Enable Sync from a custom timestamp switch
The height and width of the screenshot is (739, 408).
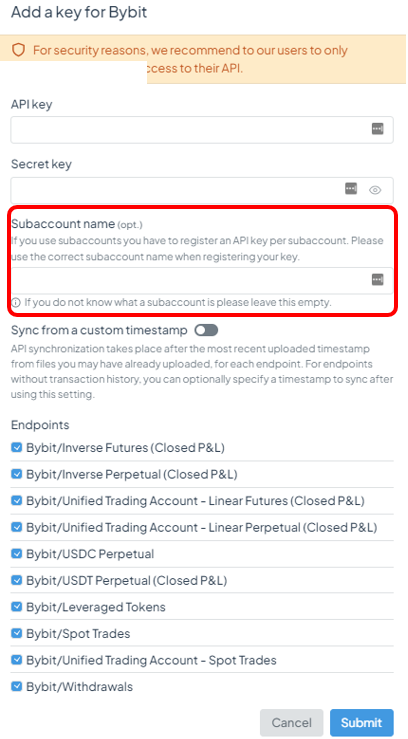point(206,330)
